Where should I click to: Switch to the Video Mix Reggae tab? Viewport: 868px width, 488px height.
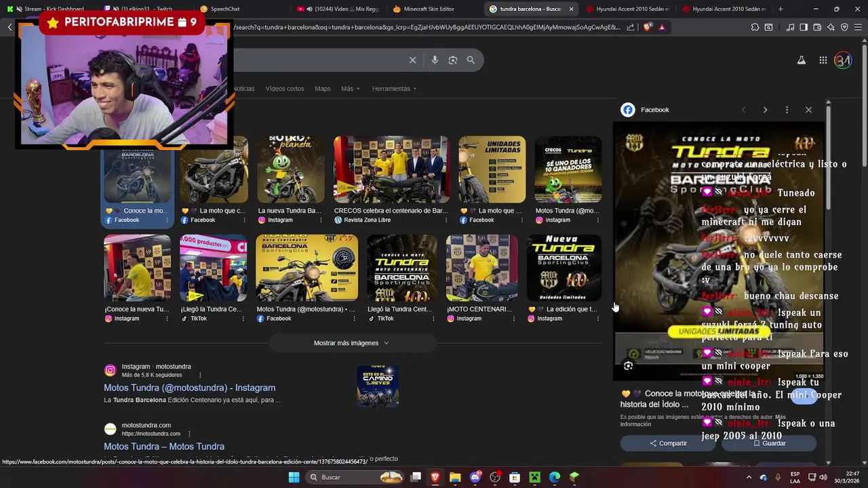tap(337, 9)
